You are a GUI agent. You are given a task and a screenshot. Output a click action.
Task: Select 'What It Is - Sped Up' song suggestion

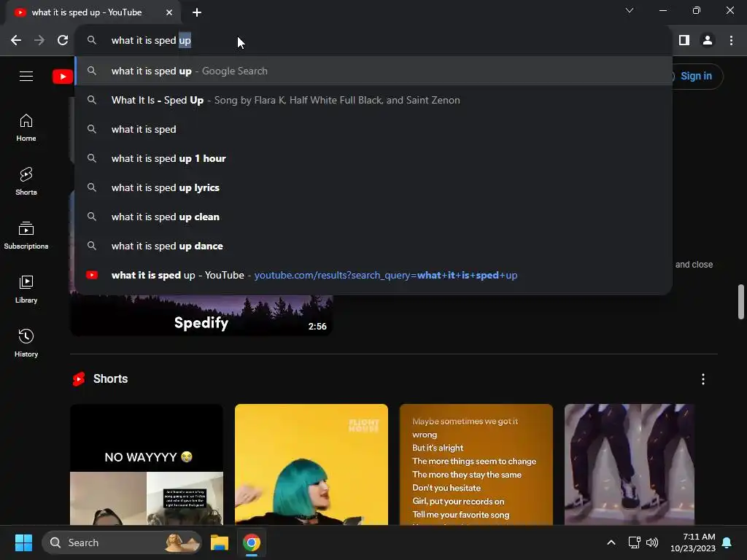pyautogui.click(x=373, y=100)
